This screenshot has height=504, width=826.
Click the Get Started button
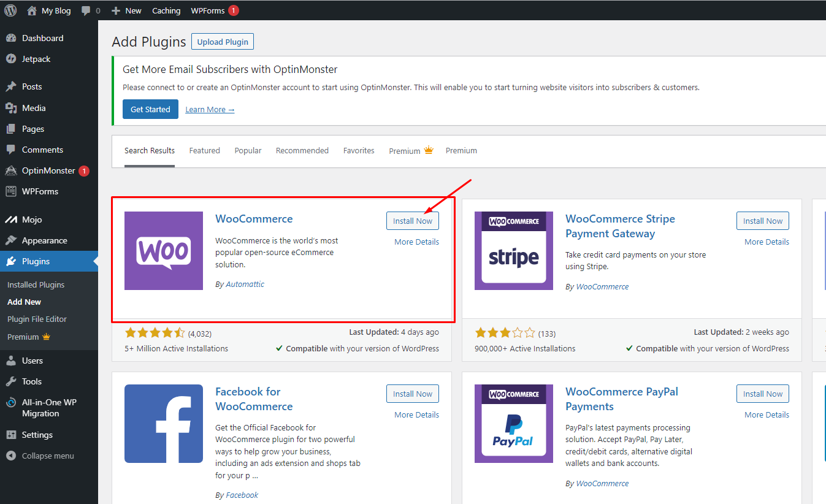click(x=150, y=109)
